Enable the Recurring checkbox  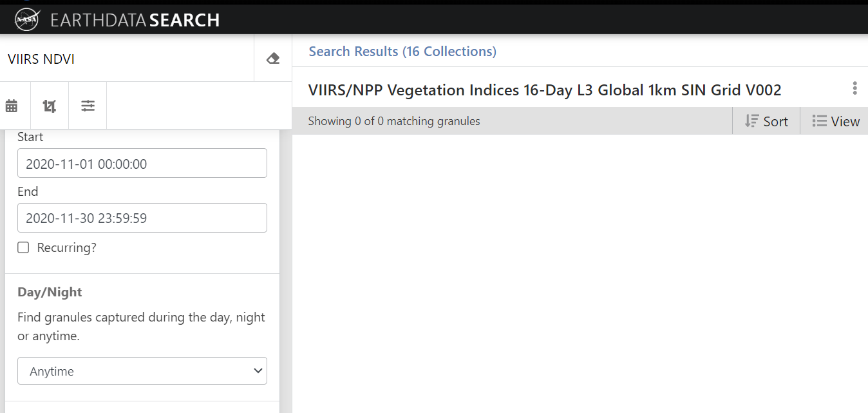coord(23,247)
